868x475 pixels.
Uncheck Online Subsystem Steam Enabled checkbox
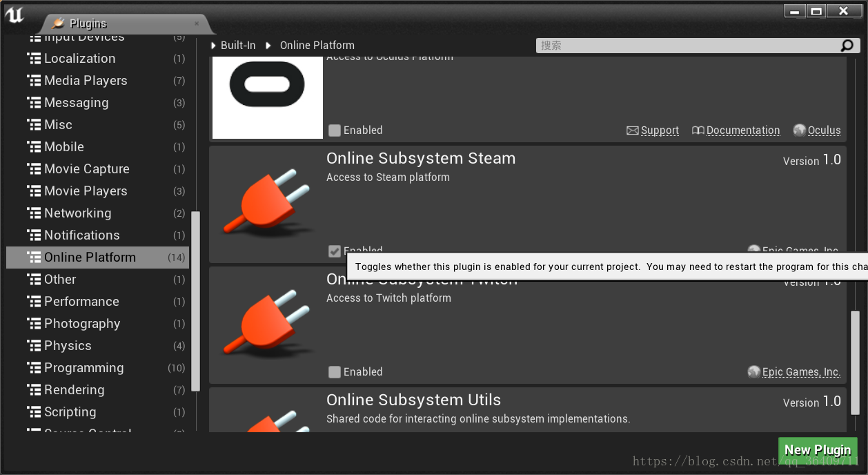pyautogui.click(x=335, y=251)
